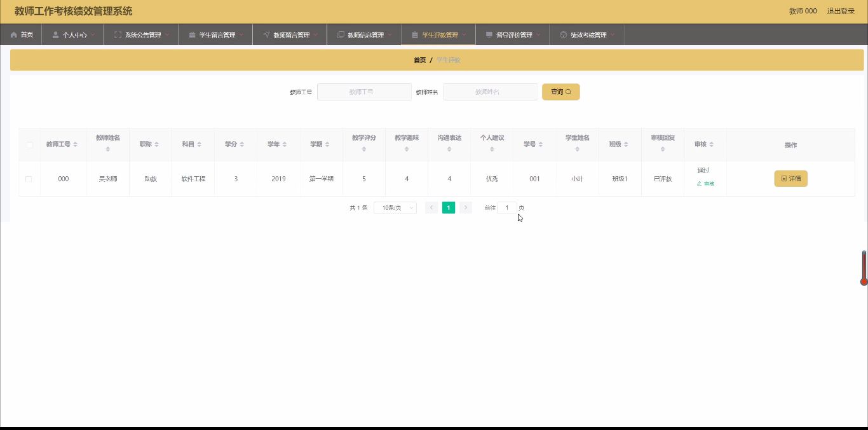
Task: Click 退出登录 to log out
Action: [841, 11]
